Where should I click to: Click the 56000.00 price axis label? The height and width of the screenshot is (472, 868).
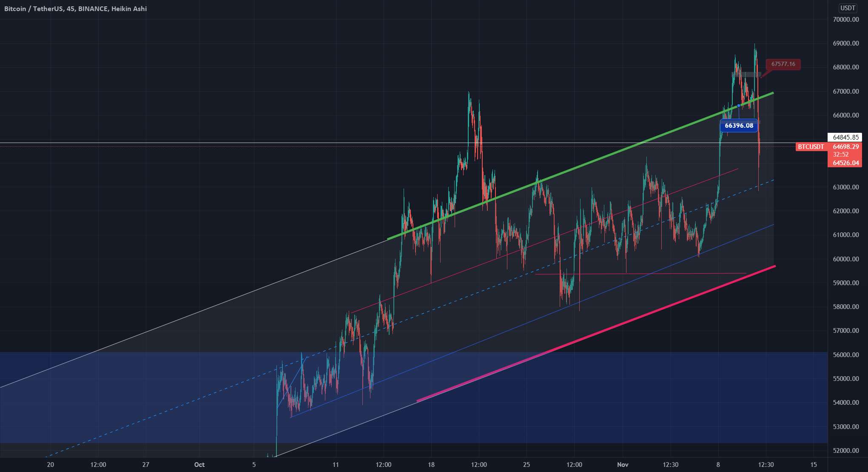coord(846,355)
